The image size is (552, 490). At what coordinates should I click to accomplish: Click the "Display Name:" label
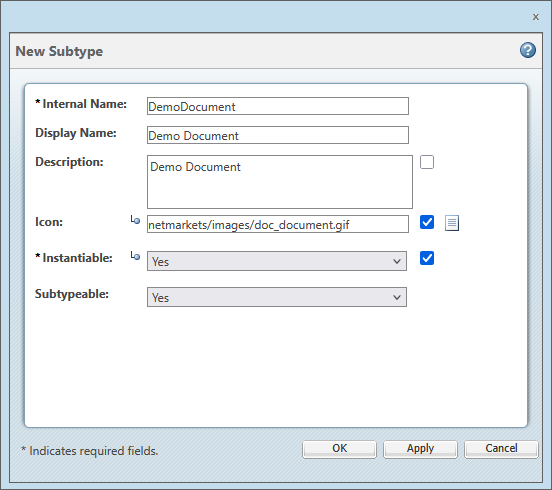point(76,133)
